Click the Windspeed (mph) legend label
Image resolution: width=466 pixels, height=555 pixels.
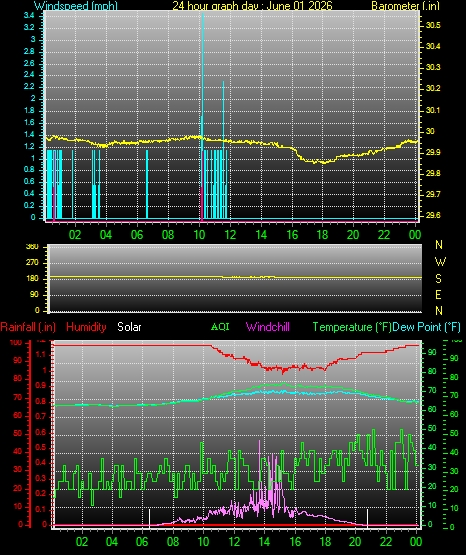76,6
